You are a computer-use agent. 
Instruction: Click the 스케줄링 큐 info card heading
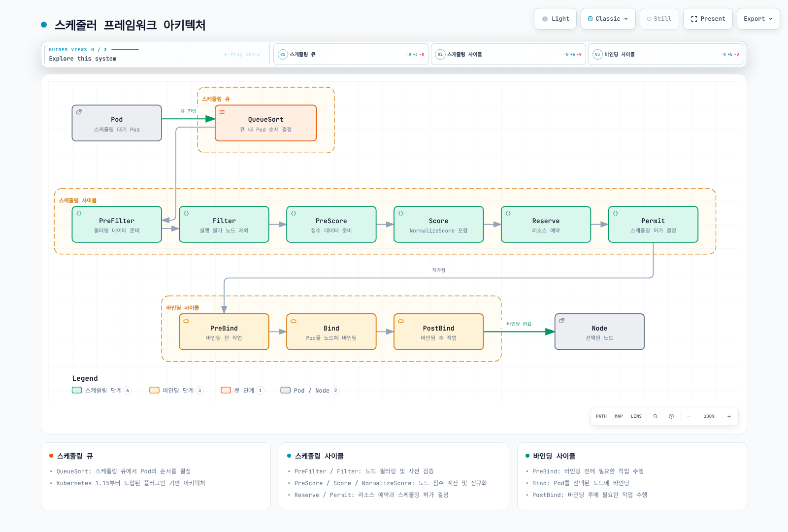75,456
